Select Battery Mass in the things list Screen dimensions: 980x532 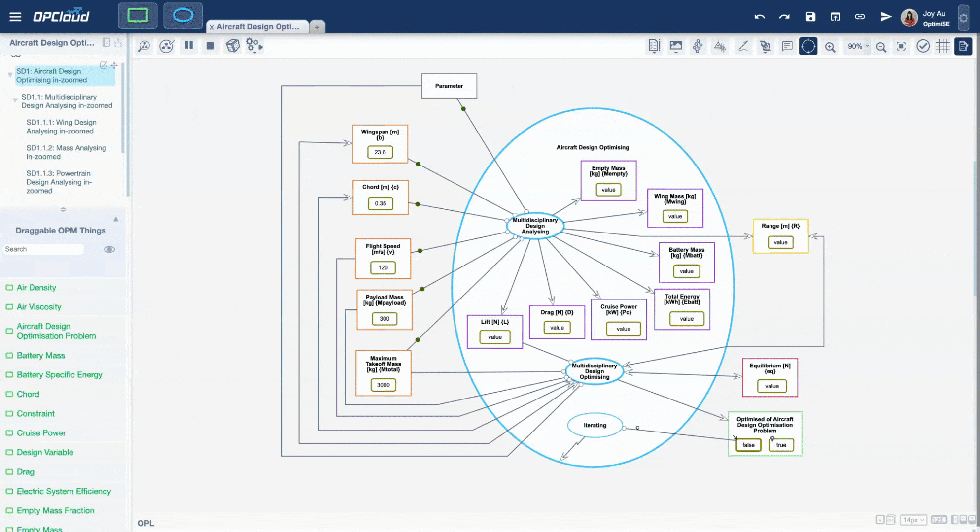pos(40,356)
